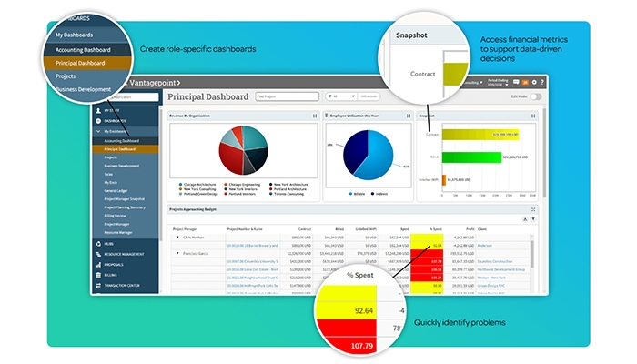Open the Consulting organization dropdown in header
The height and width of the screenshot is (364, 637).
pyautogui.click(x=474, y=83)
